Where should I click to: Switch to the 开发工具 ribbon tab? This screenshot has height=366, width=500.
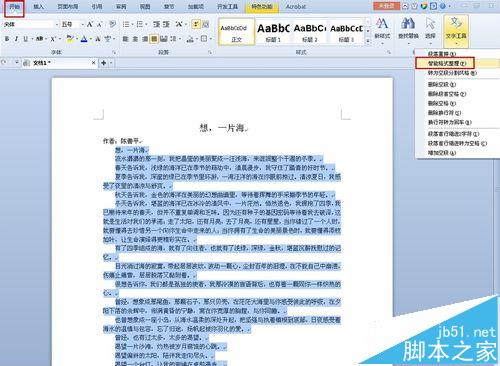[x=227, y=6]
